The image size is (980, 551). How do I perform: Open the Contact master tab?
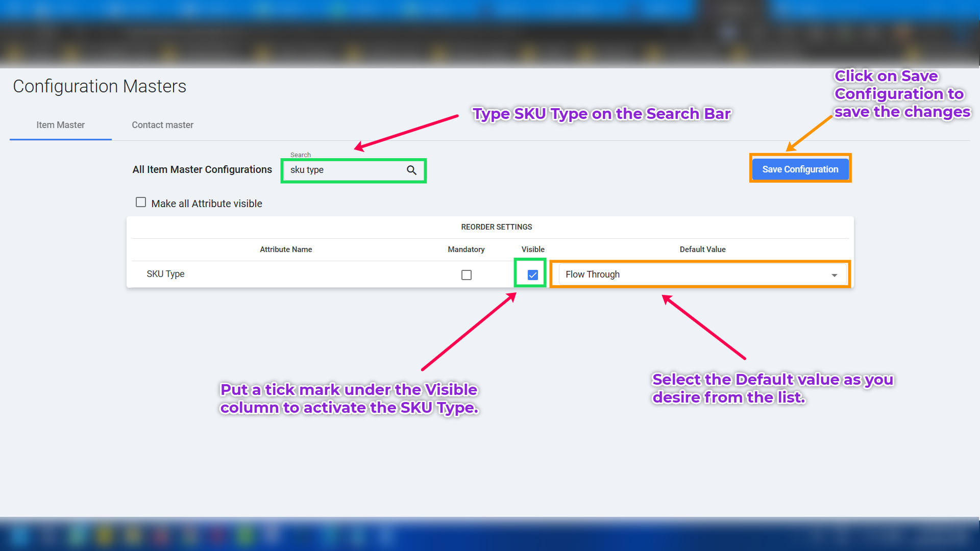pyautogui.click(x=162, y=125)
